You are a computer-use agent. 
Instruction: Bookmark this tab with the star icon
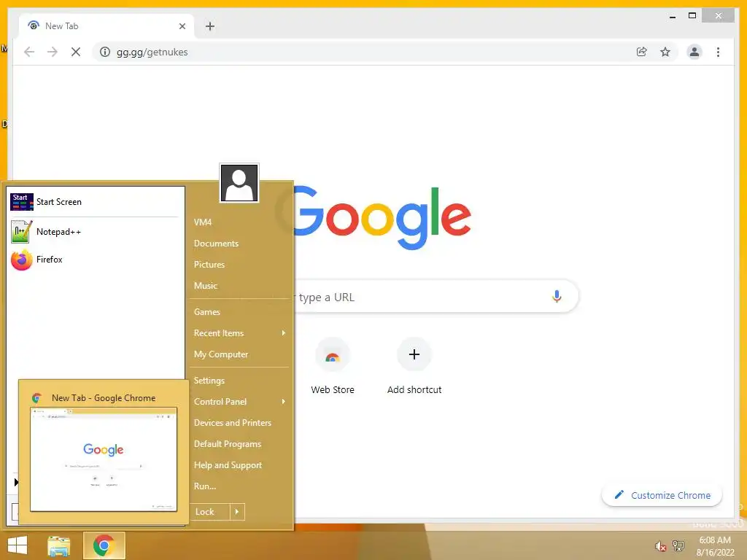(x=665, y=52)
